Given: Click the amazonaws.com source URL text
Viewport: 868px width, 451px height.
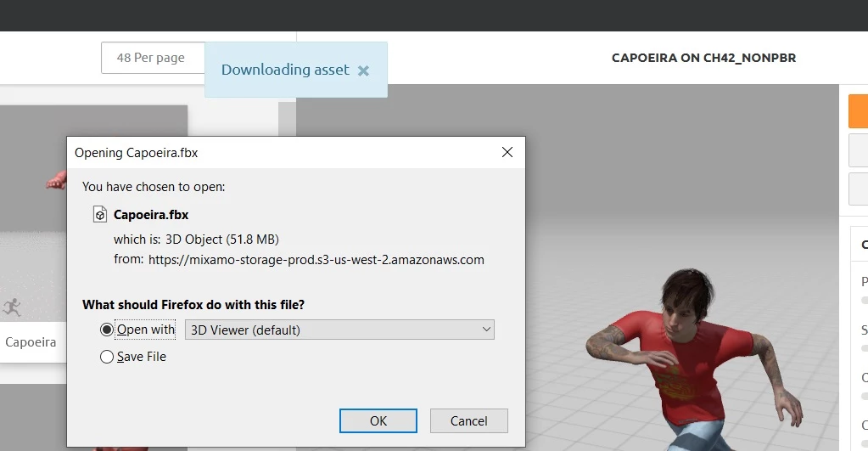Looking at the screenshot, I should pos(316,260).
